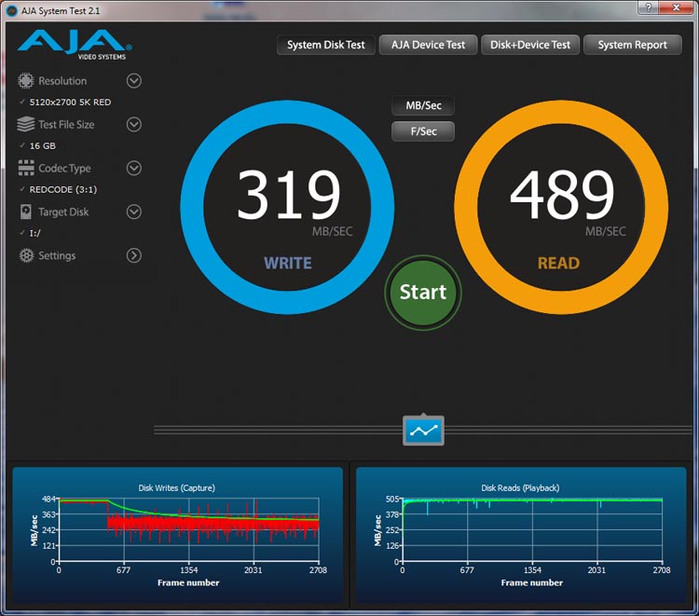Click the Settings label

tap(57, 255)
